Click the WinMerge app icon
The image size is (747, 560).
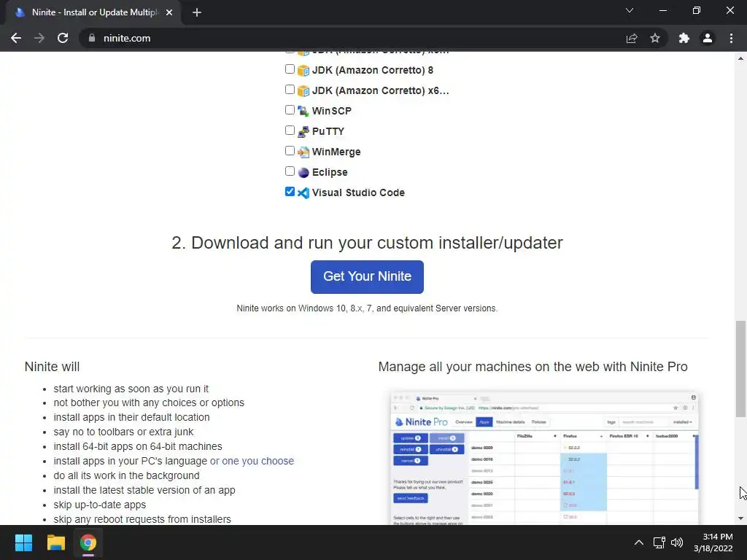(x=303, y=152)
